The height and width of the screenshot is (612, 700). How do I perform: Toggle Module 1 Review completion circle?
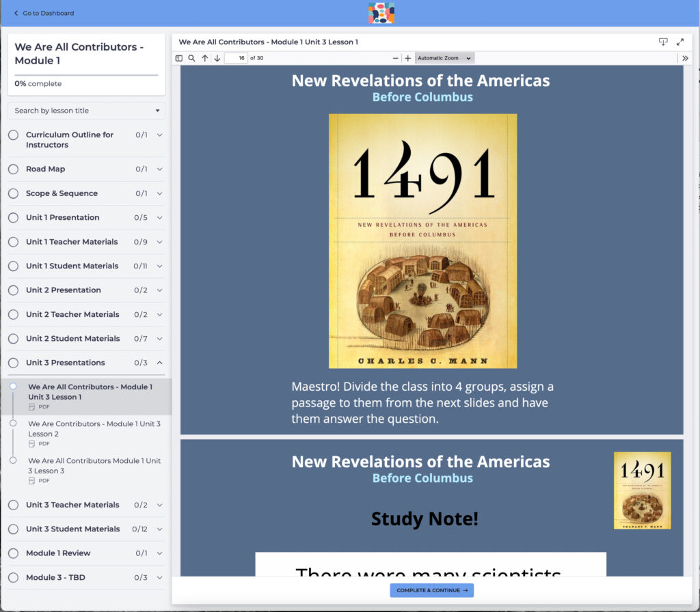tap(14, 553)
